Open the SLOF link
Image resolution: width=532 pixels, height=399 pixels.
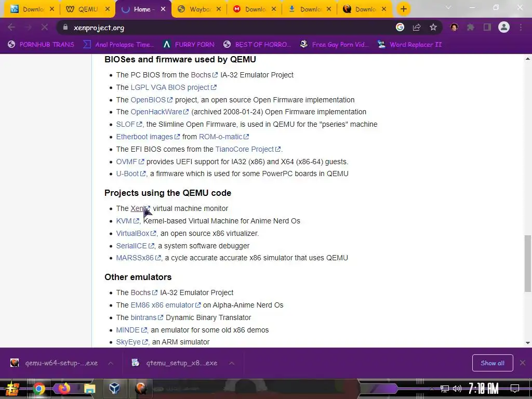pyautogui.click(x=129, y=125)
